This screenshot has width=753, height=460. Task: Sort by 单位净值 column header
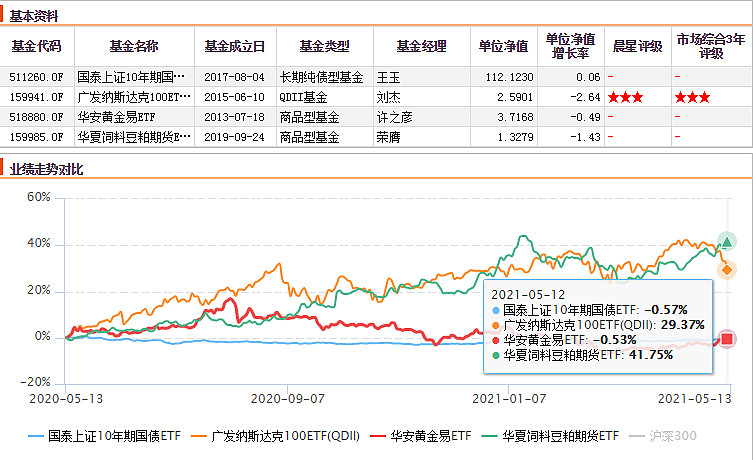(503, 46)
